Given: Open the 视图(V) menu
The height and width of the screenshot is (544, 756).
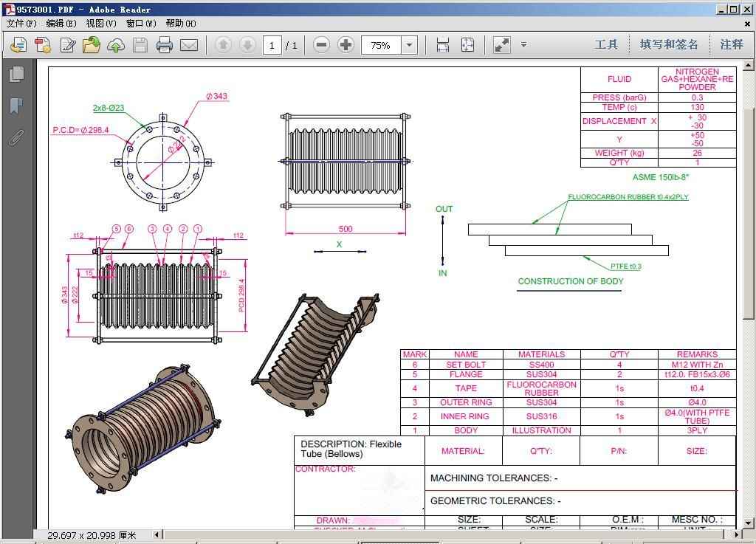Looking at the screenshot, I should 100,23.
